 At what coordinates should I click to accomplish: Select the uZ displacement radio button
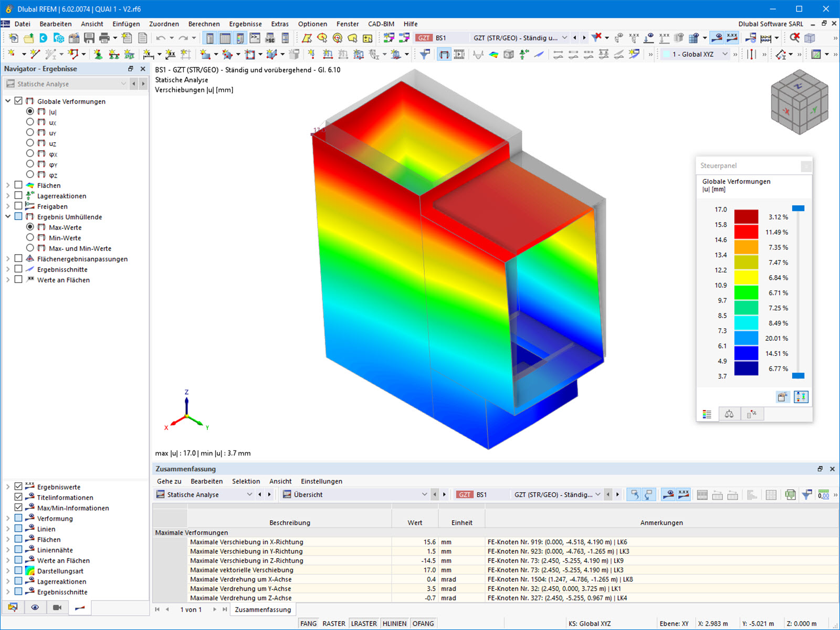[x=30, y=143]
